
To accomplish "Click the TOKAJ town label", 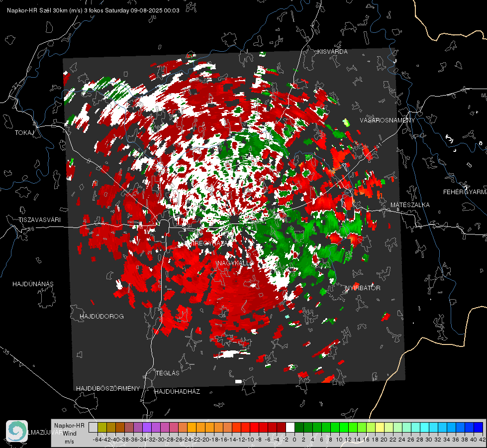I will pyautogui.click(x=24, y=133).
